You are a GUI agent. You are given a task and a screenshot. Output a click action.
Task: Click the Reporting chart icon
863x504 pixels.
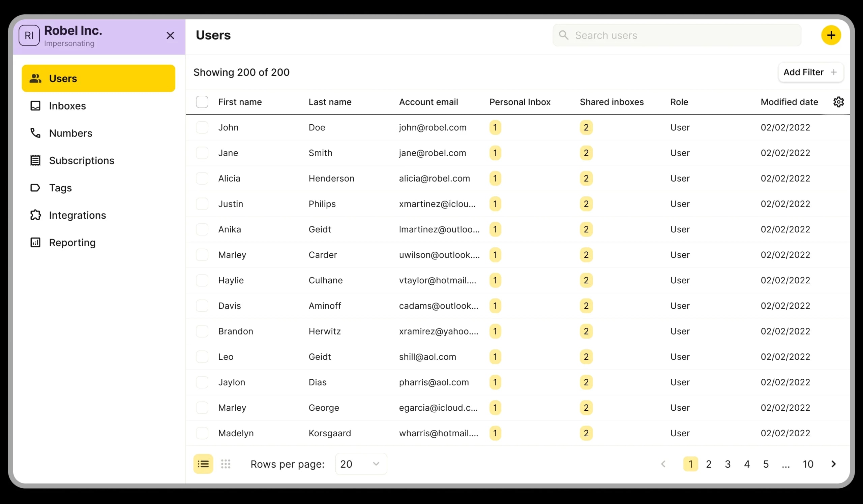[x=35, y=243]
